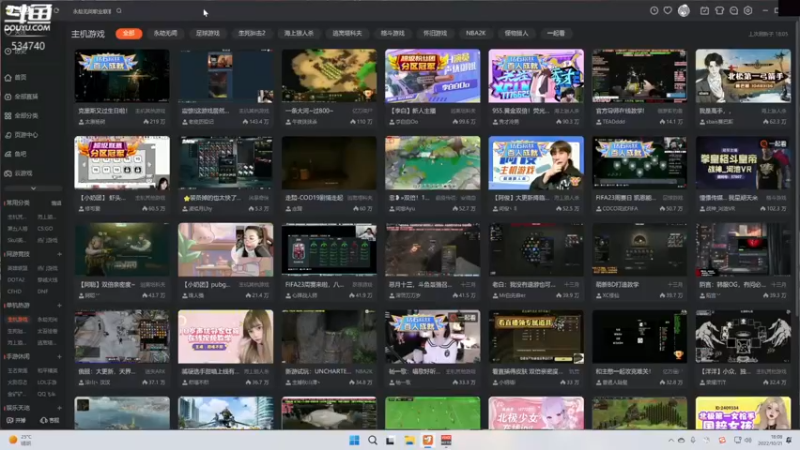The image size is (800, 450).
Task: Open 全部直播 in the sidebar
Action: pyautogui.click(x=21, y=96)
